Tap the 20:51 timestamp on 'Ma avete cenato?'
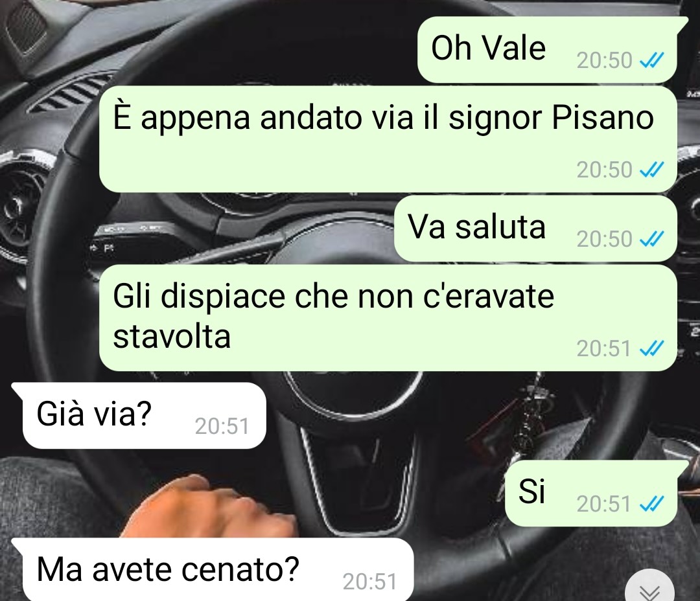This screenshot has width=700, height=601. 369,582
